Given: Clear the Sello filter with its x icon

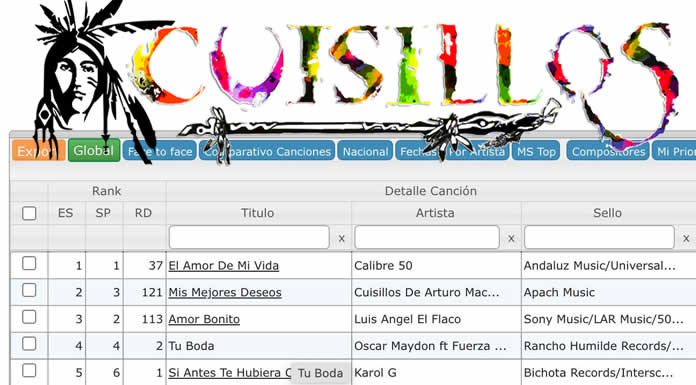Looking at the screenshot, I should point(686,238).
